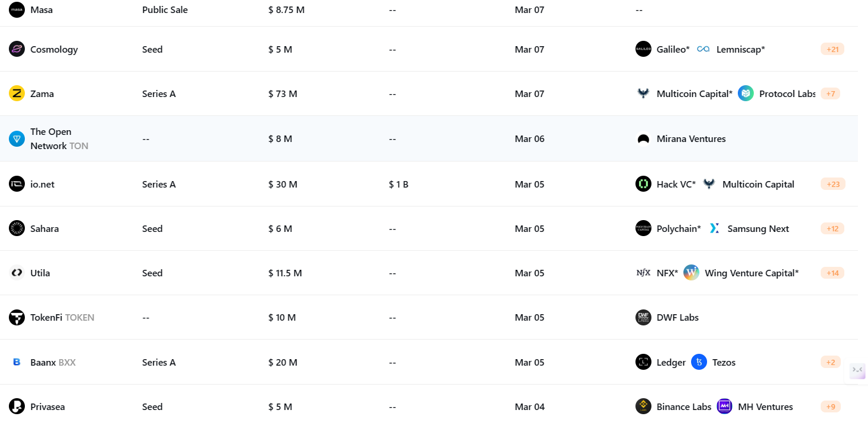Expand the +23 investors badge for io.net

(x=833, y=184)
